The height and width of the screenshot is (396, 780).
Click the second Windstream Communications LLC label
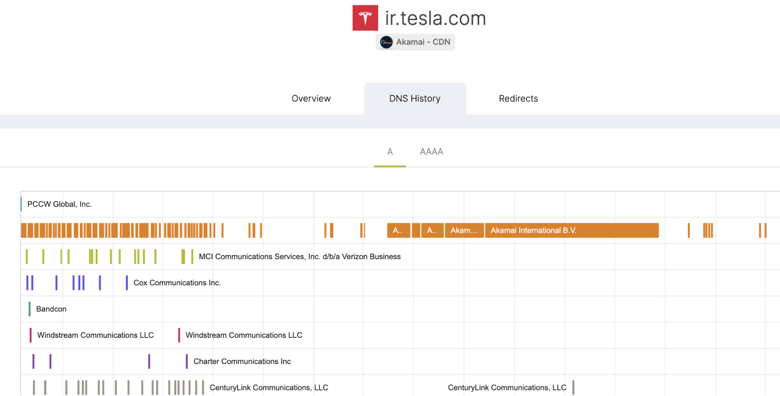click(244, 335)
